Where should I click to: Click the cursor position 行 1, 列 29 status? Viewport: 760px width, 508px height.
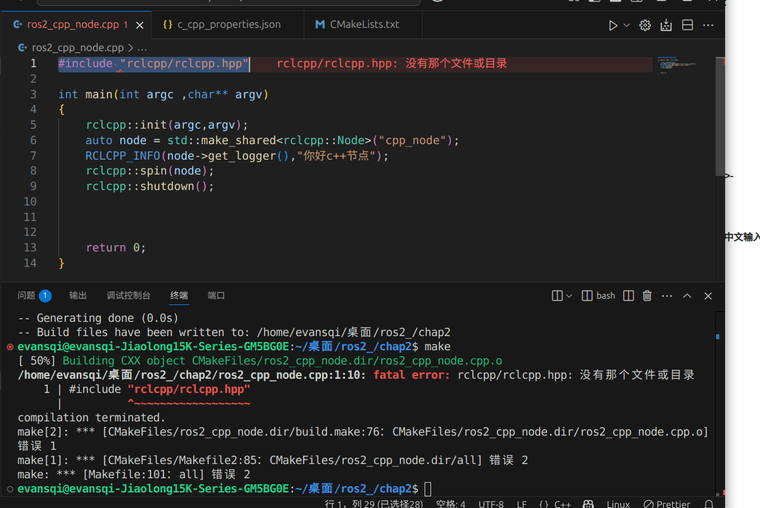point(374,504)
